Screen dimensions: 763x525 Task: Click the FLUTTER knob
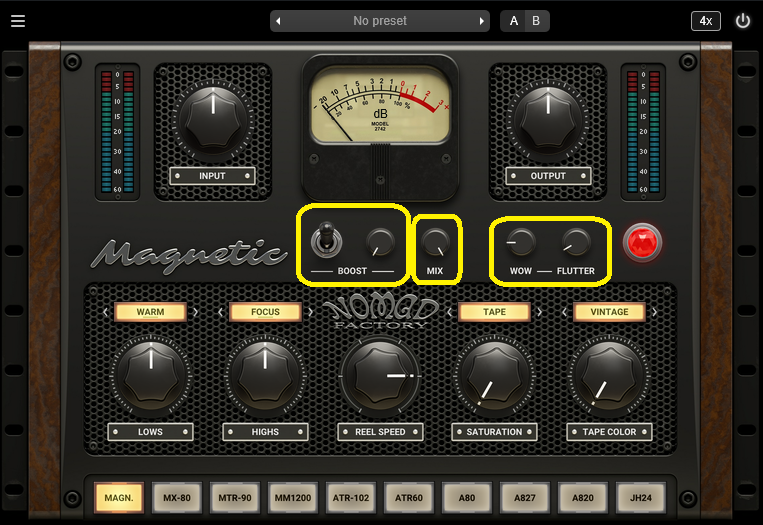pyautogui.click(x=576, y=242)
